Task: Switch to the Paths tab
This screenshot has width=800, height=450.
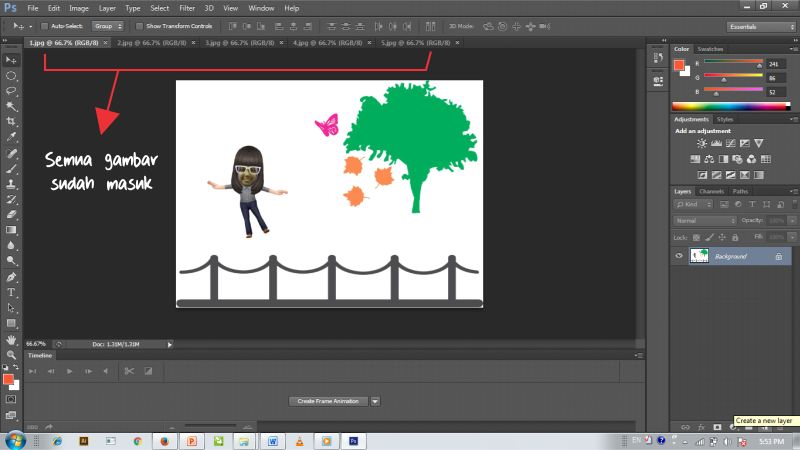Action: (x=740, y=191)
